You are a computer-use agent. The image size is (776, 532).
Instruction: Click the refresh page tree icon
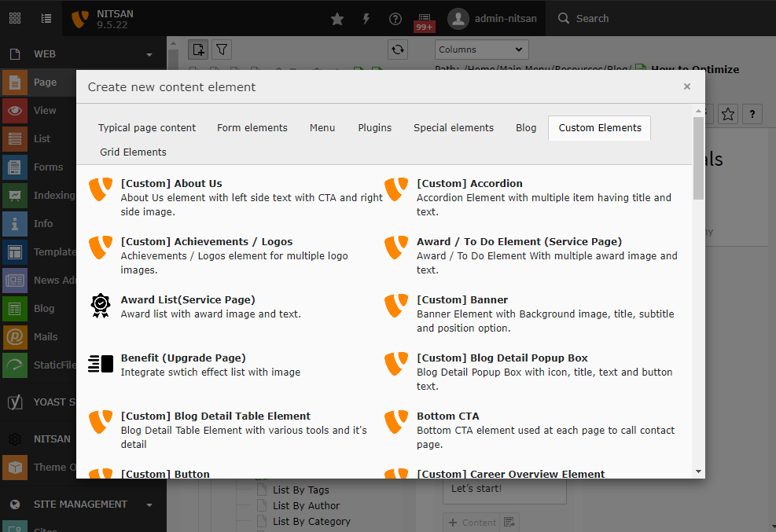[397, 50]
